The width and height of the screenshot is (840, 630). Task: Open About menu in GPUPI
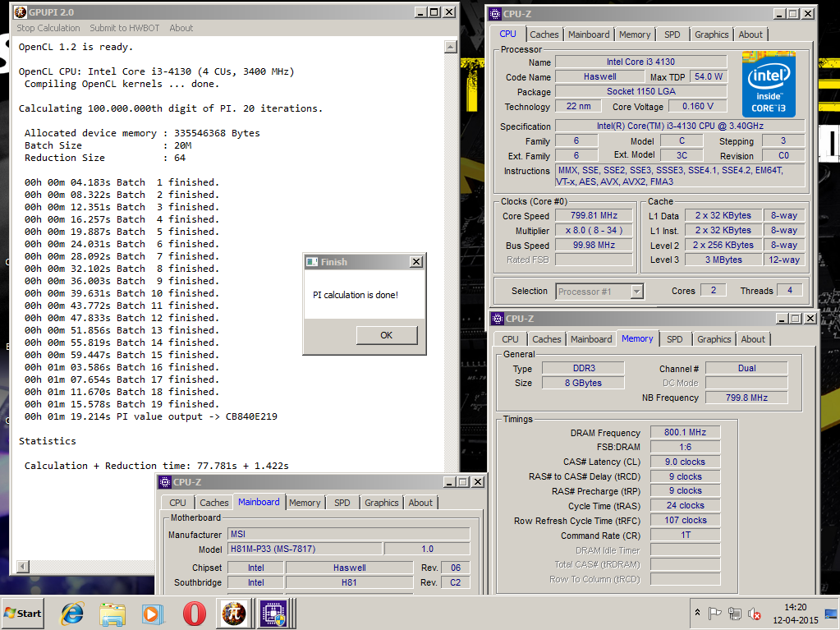click(x=181, y=28)
